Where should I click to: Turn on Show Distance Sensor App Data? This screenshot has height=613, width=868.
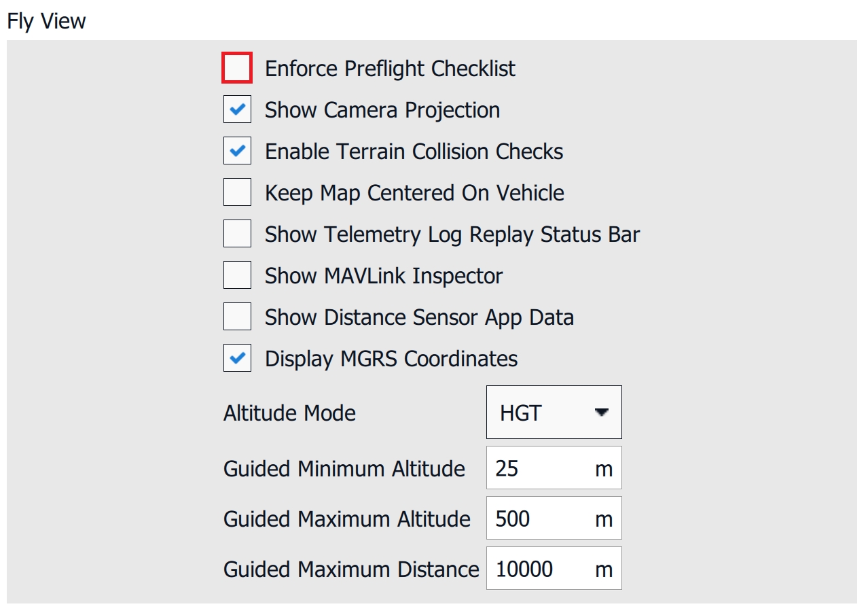237,317
